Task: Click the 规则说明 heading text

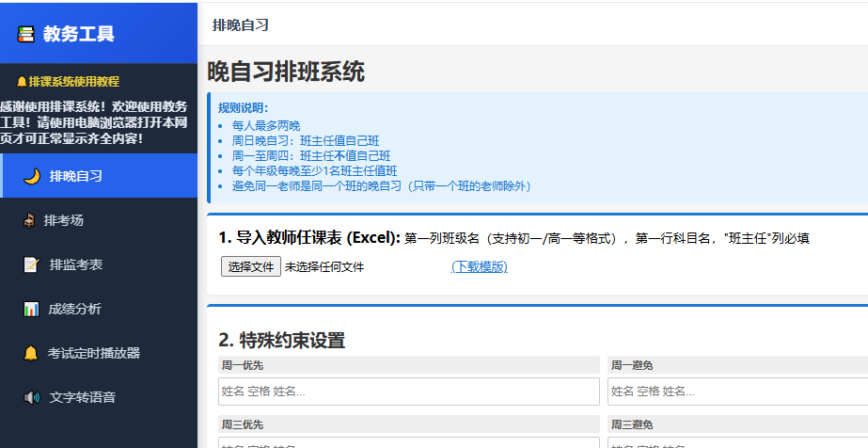Action: coord(243,108)
